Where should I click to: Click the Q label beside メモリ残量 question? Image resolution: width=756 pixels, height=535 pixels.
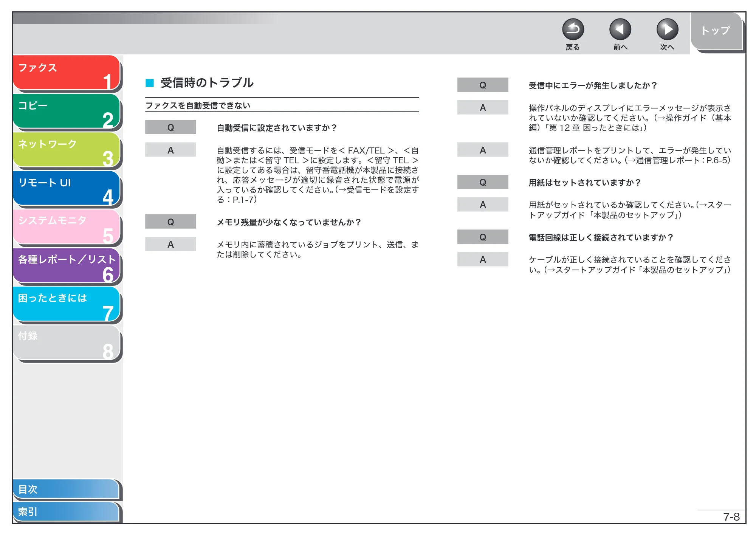coord(170,222)
